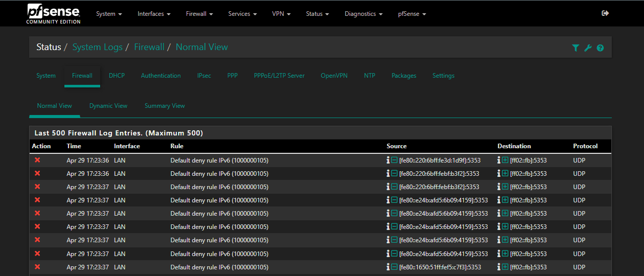Switch to the DHCP log tab
Screen dimensions: 644x276
(117, 76)
